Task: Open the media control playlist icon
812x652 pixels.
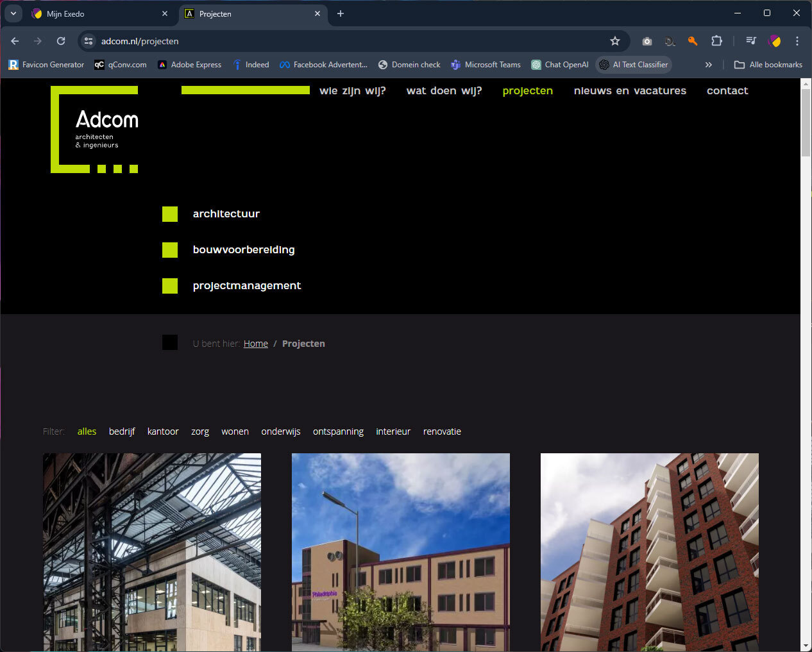Action: tap(751, 41)
